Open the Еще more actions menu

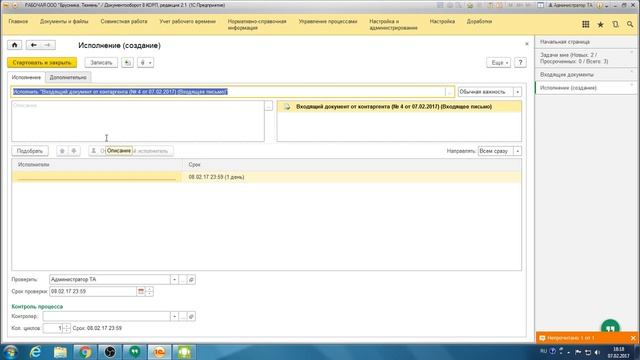click(499, 62)
